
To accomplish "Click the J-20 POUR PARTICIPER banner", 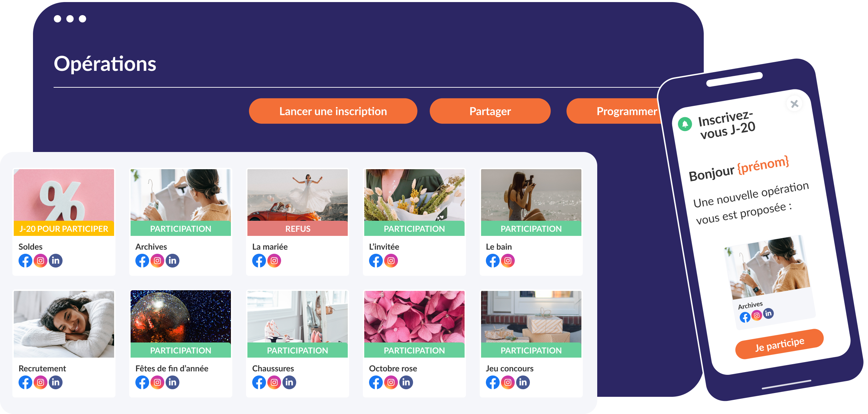I will click(x=64, y=229).
